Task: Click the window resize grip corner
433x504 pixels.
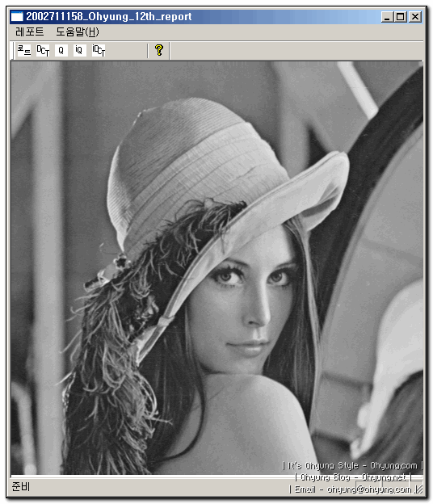Action: [419, 489]
